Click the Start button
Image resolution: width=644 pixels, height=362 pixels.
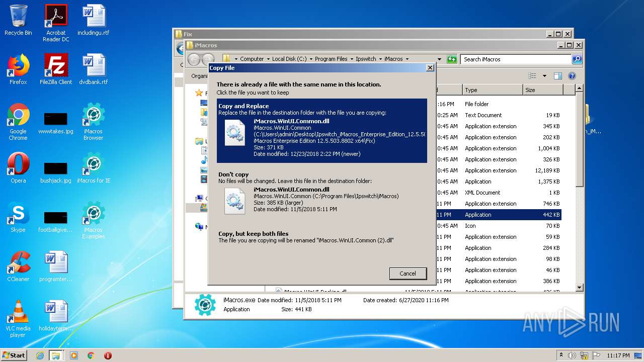tap(14, 355)
